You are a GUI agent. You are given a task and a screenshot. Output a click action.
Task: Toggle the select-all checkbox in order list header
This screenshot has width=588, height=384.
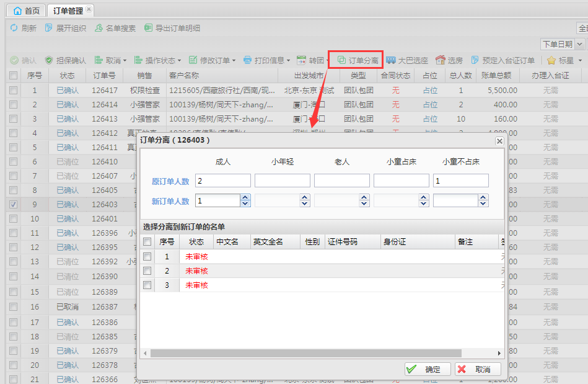click(14, 76)
